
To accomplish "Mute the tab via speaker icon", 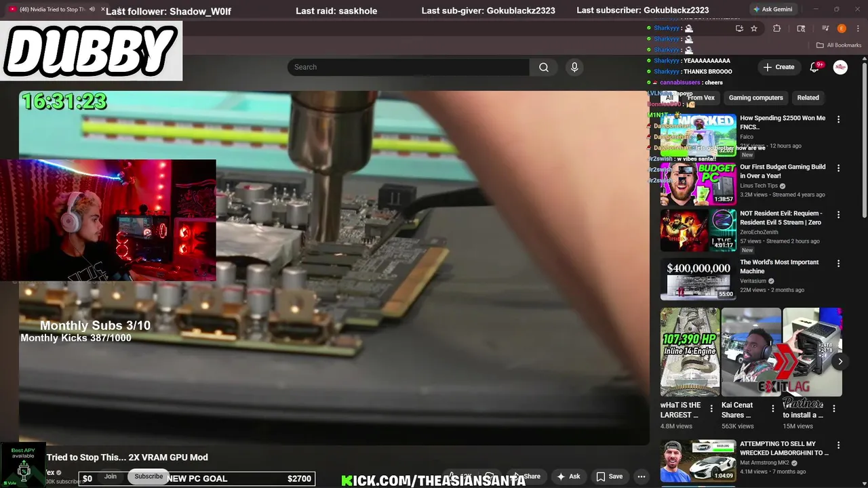I will (92, 9).
